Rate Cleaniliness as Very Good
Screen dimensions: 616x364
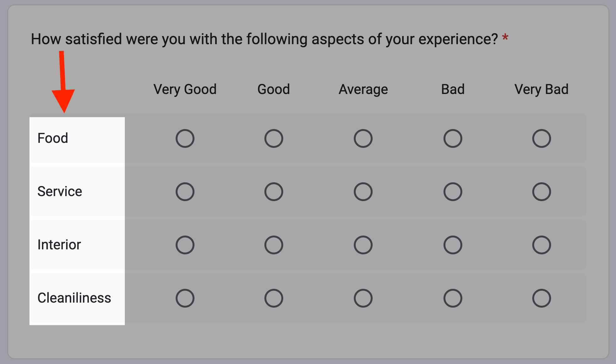185,298
